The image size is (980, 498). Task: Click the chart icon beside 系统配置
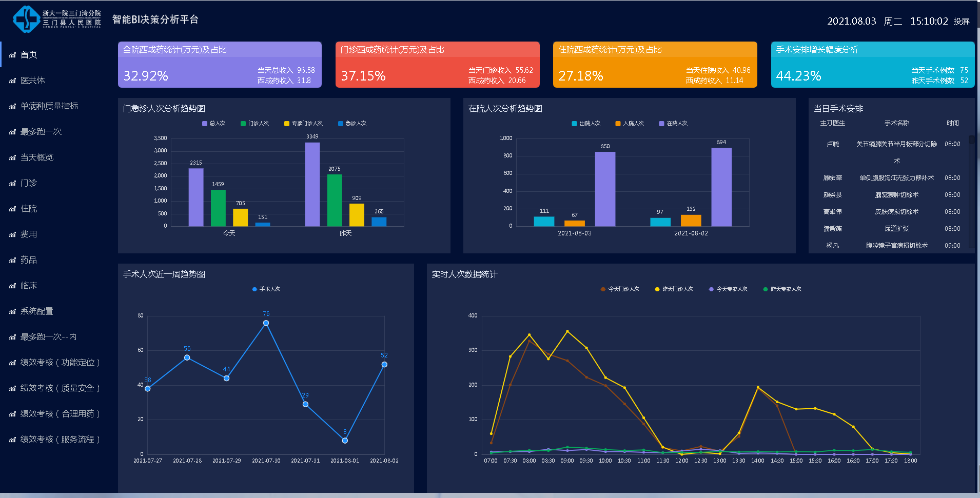[12, 311]
